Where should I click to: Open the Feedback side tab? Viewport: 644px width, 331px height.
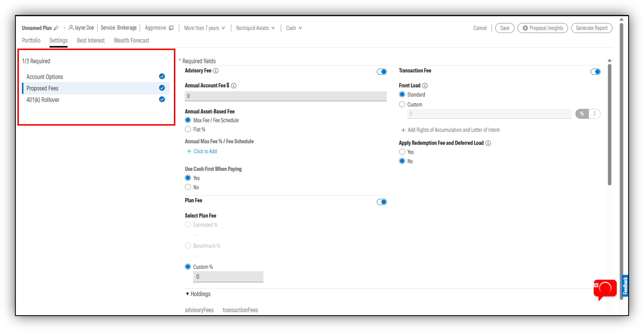[625, 286]
